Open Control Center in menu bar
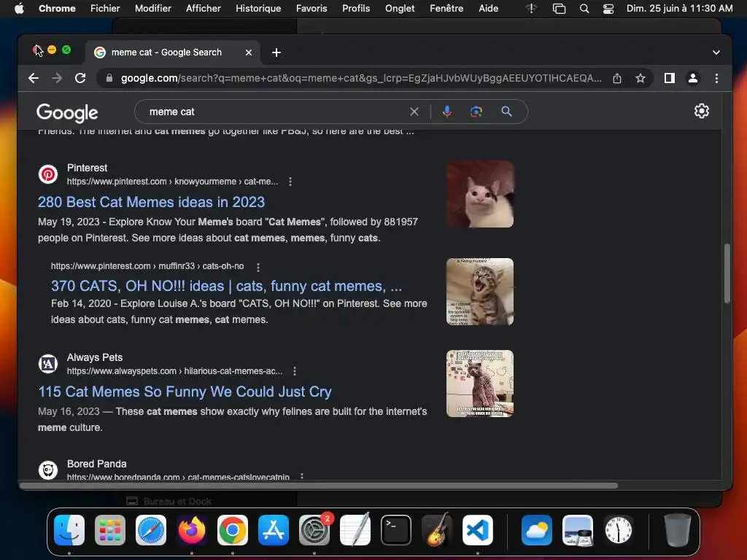 click(608, 9)
